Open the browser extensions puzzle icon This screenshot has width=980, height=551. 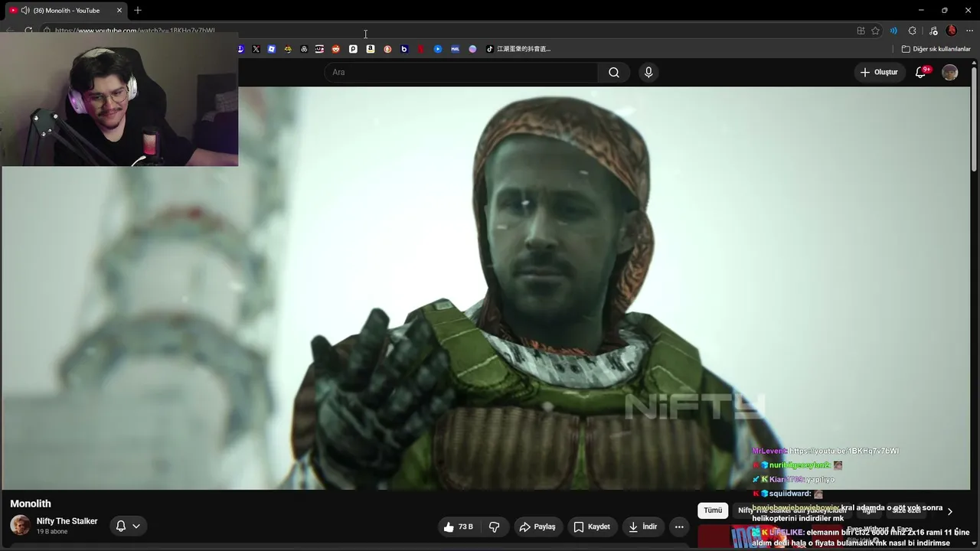(x=913, y=31)
